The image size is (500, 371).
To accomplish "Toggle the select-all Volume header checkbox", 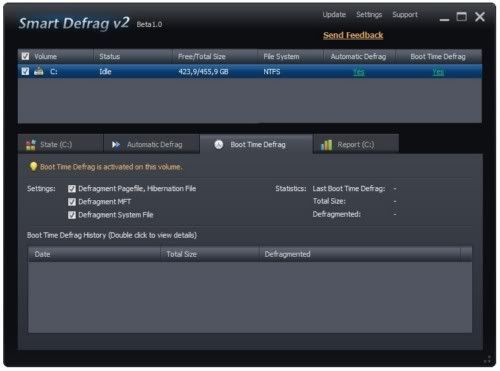I will click(x=25, y=56).
